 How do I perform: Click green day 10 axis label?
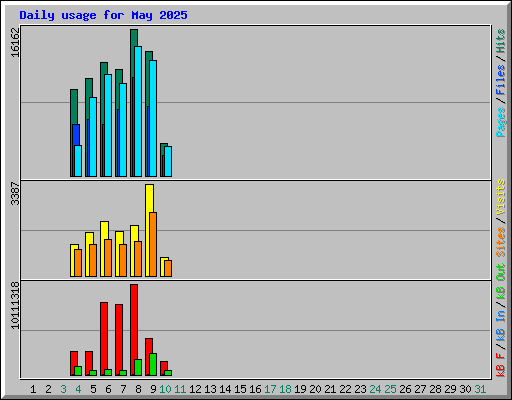pyautogui.click(x=165, y=389)
